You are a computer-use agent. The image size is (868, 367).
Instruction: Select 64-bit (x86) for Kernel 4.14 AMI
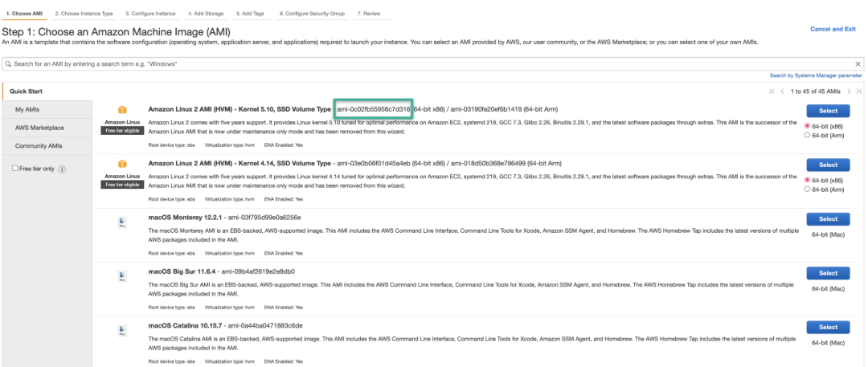(x=807, y=180)
